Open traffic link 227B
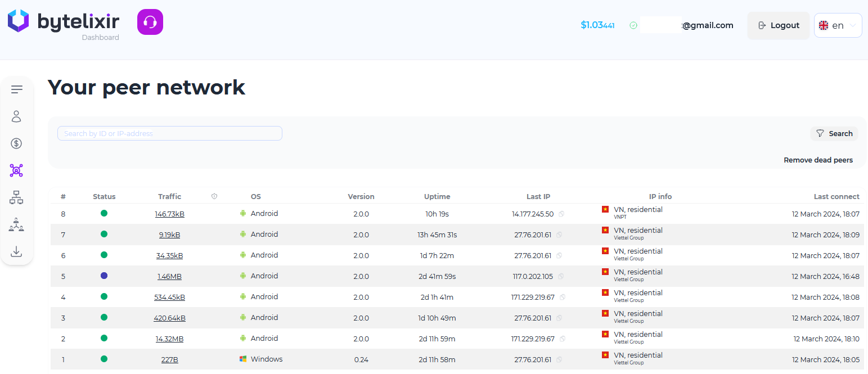 point(170,360)
